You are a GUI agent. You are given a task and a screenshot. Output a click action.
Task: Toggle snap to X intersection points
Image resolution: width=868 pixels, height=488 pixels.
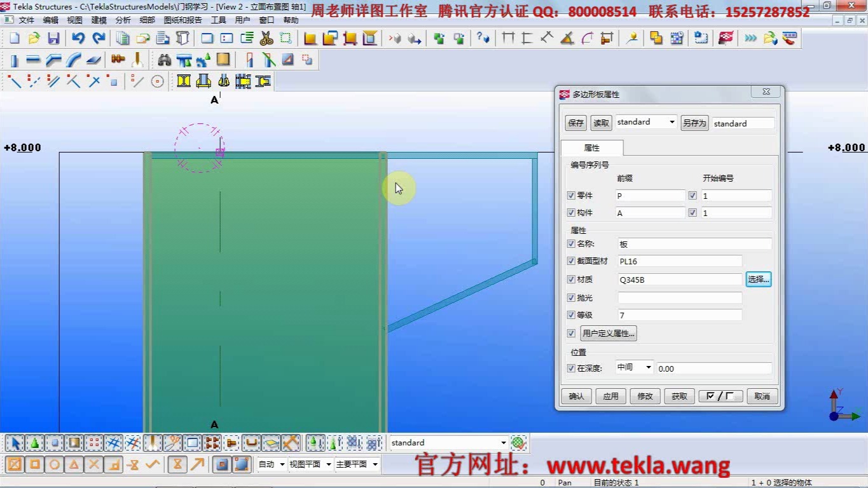[x=94, y=464]
